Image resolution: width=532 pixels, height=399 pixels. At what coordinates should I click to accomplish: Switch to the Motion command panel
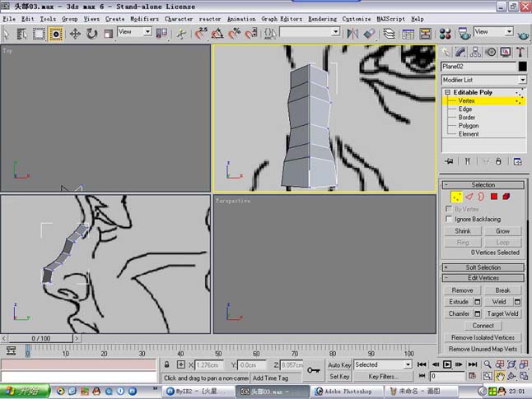pyautogui.click(x=491, y=52)
